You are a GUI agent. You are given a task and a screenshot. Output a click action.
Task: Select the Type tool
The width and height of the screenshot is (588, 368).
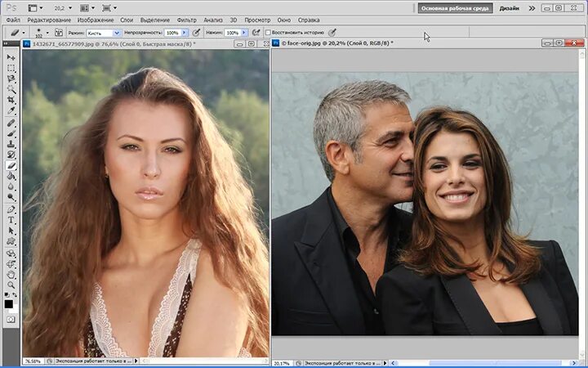click(x=11, y=220)
